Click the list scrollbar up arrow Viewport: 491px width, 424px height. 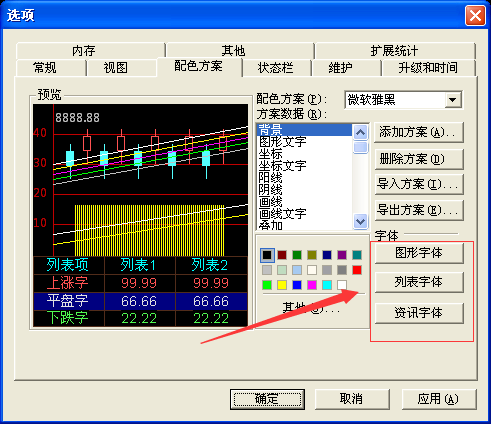360,133
